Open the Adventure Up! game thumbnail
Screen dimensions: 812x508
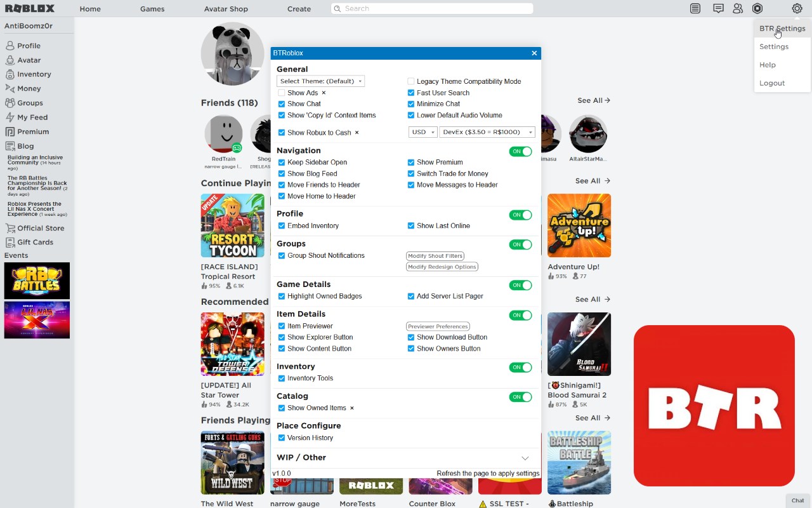pos(579,225)
